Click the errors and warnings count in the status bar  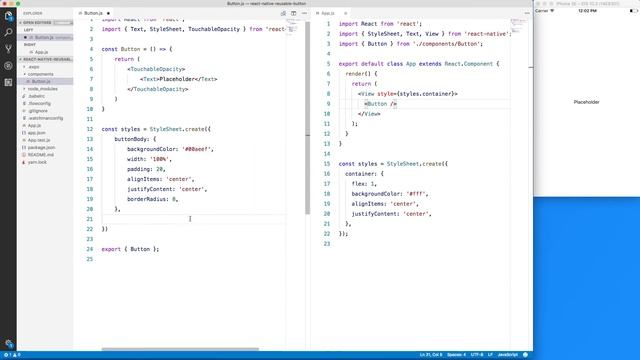12,355
